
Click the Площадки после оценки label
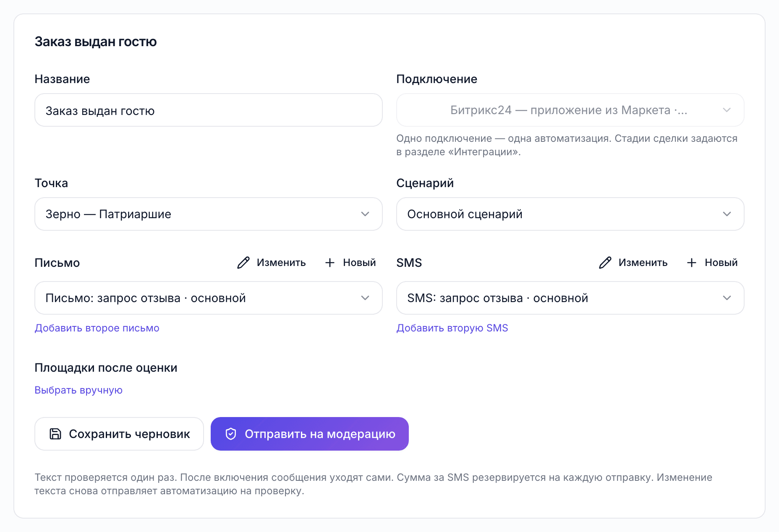106,368
